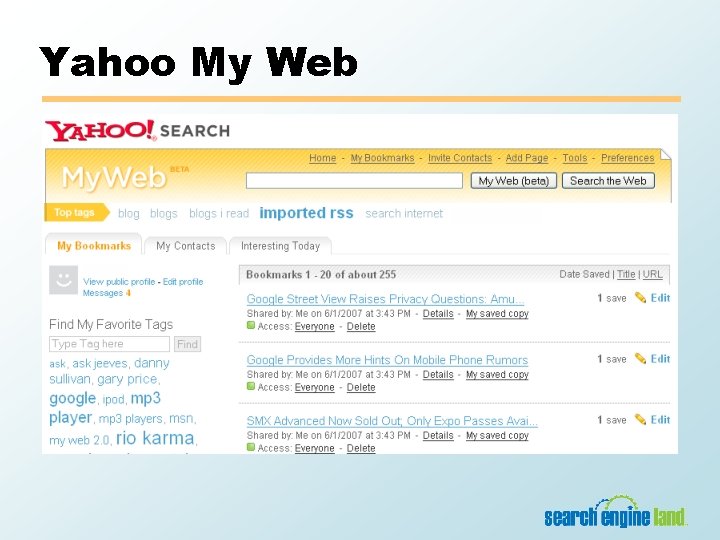Click green access icon on Street View bookmark
The width and height of the screenshot is (720, 540).
tap(251, 326)
